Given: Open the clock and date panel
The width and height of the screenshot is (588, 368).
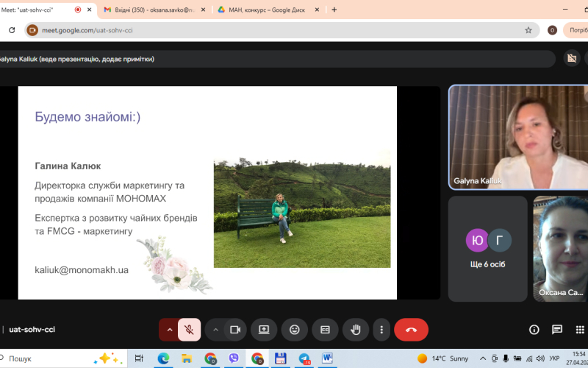Looking at the screenshot, I should pos(577,358).
